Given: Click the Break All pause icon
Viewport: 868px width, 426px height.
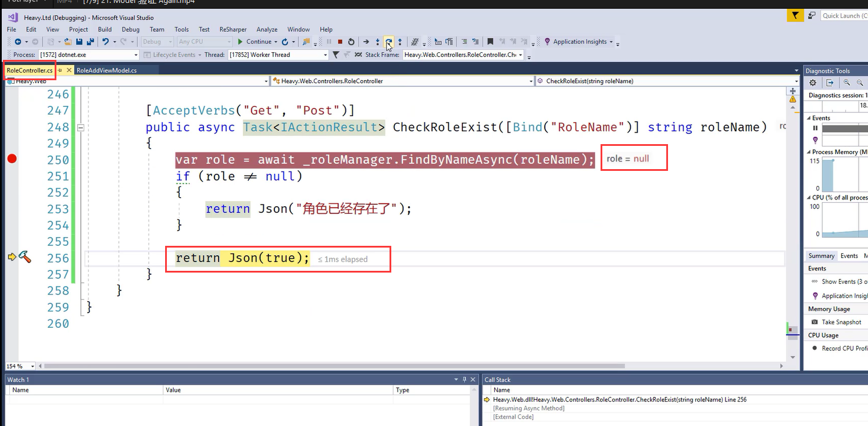Looking at the screenshot, I should (329, 42).
